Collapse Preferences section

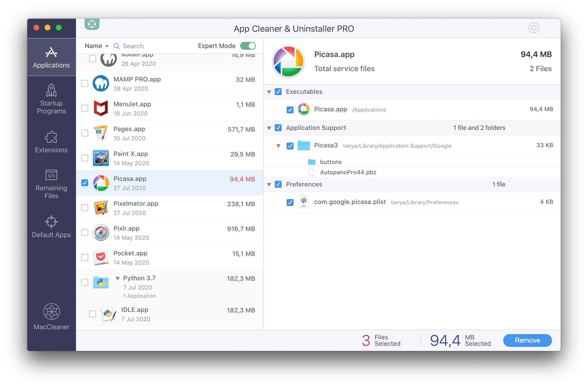click(270, 184)
